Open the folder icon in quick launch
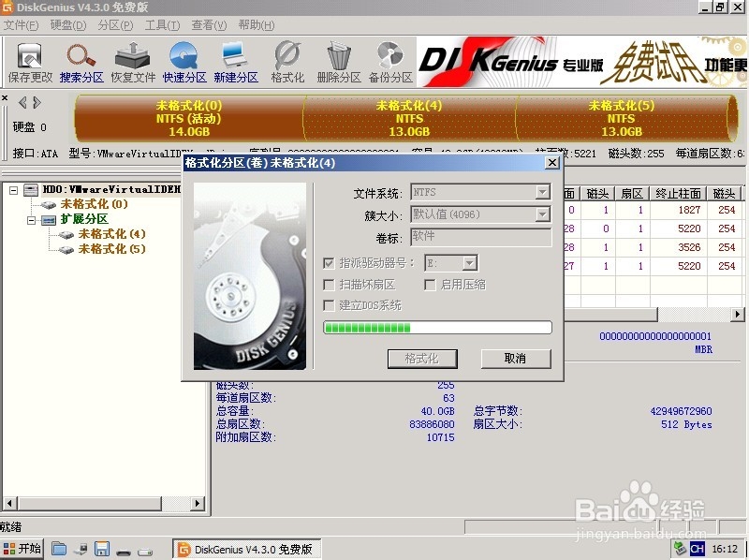 (x=59, y=549)
